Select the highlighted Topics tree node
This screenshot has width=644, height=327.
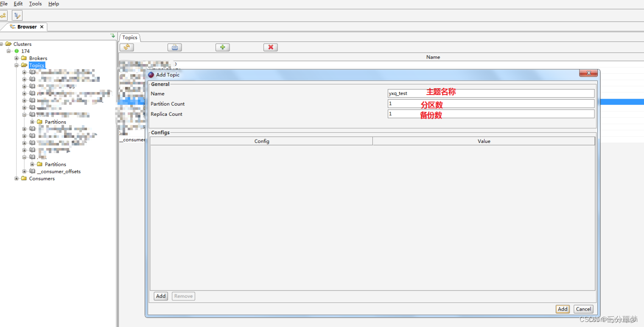click(36, 65)
